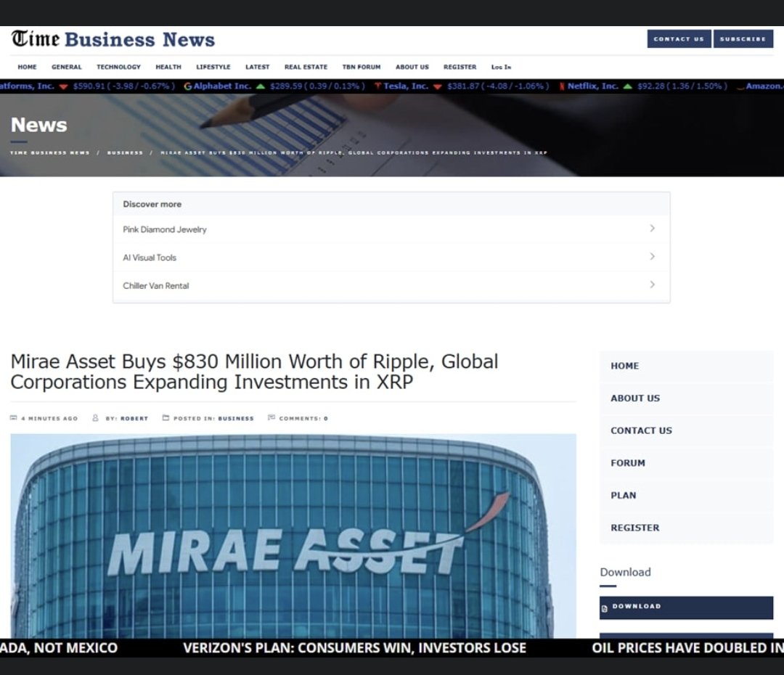
Task: Open the Latest nav menu item
Action: 258,67
